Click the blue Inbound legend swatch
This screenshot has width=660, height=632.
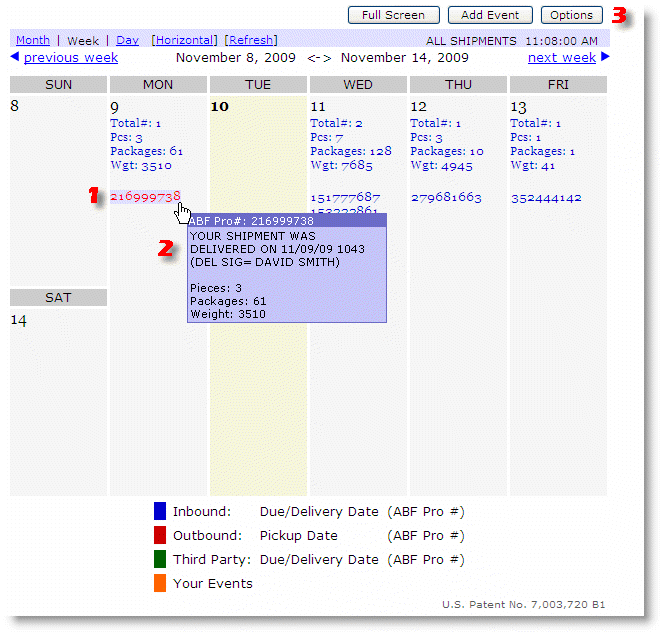(160, 511)
